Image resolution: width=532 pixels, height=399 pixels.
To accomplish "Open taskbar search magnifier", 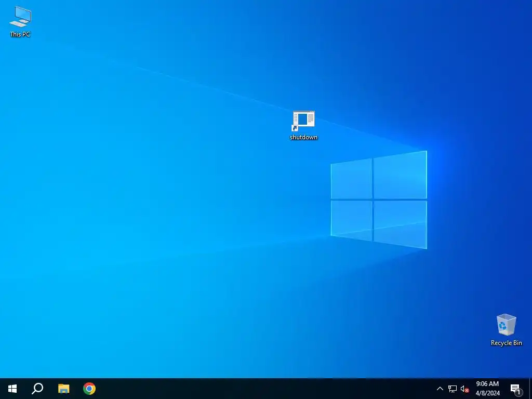I will (x=37, y=389).
